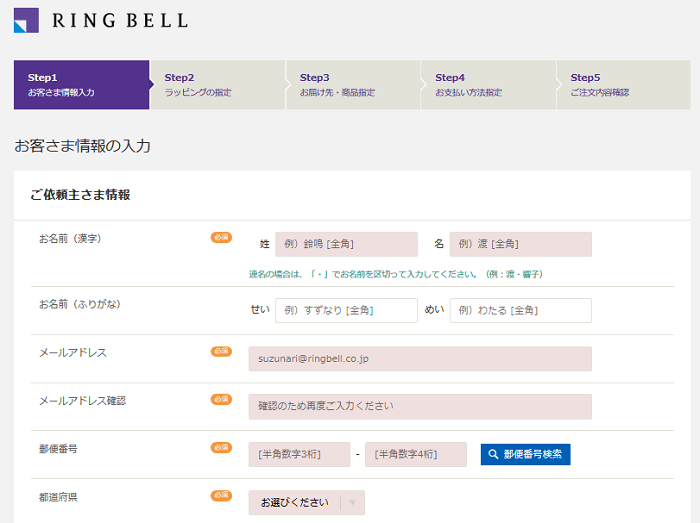700x523 pixels.
Task: Click the メールアドレス input field
Action: coord(420,359)
